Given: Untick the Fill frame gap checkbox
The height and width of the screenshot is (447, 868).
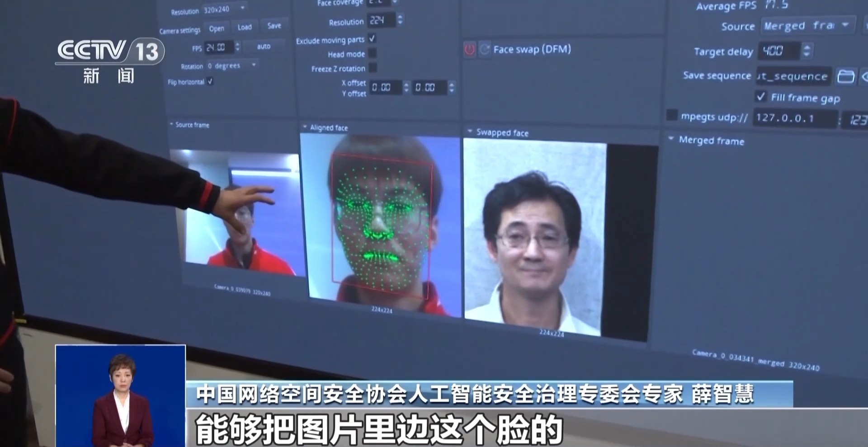Looking at the screenshot, I should coord(761,97).
